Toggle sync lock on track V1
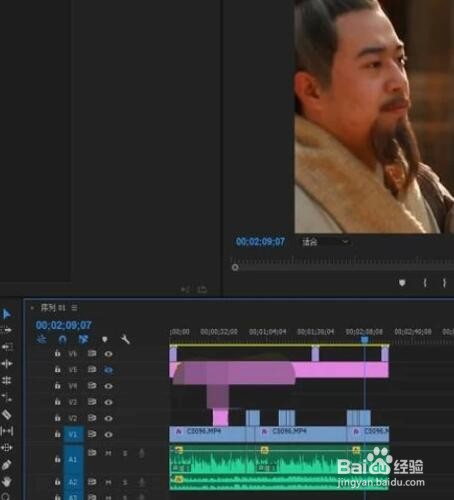The width and height of the screenshot is (454, 500). coord(92,434)
